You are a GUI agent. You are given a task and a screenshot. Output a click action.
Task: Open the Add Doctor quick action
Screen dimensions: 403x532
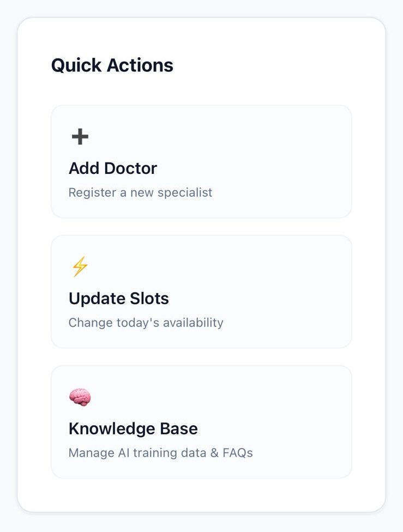(201, 162)
